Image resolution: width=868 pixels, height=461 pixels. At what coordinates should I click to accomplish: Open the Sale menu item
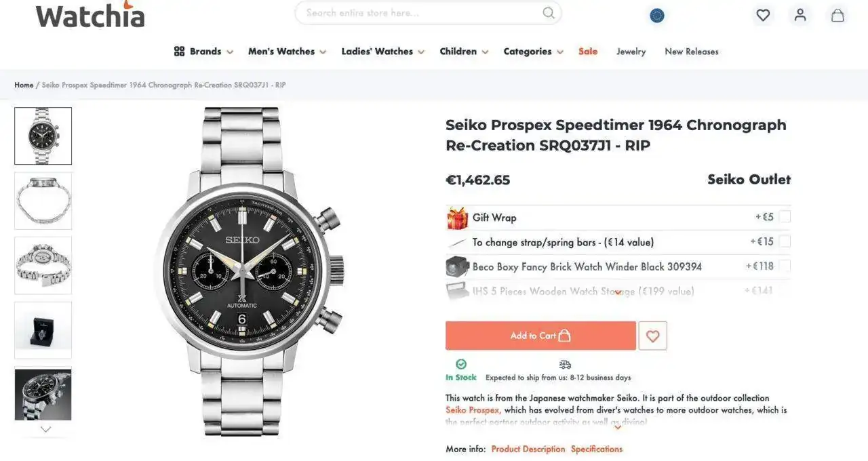588,52
